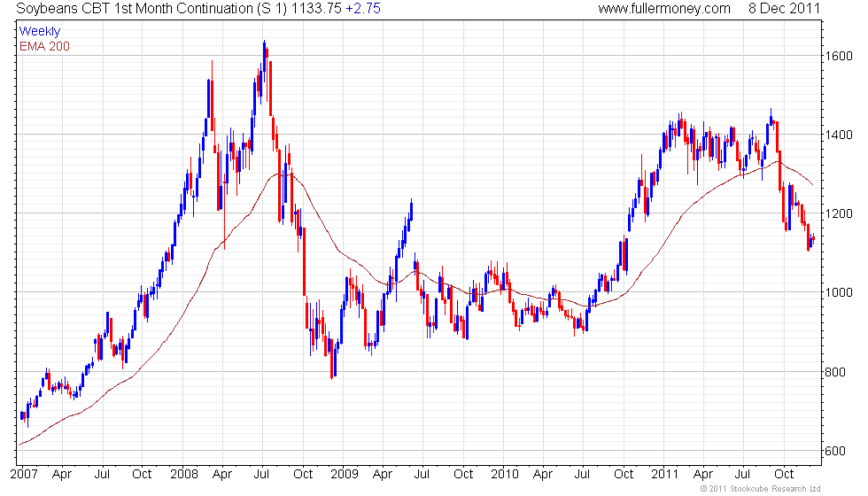Click the 'Apr' label right after 2007
The width and height of the screenshot is (868, 496).
click(62, 475)
